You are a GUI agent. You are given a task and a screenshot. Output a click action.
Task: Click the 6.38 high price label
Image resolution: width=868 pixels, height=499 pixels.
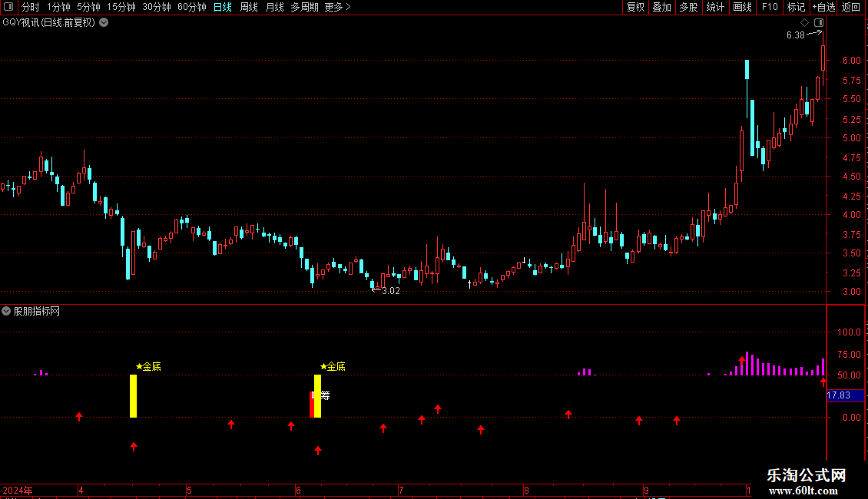(x=796, y=35)
